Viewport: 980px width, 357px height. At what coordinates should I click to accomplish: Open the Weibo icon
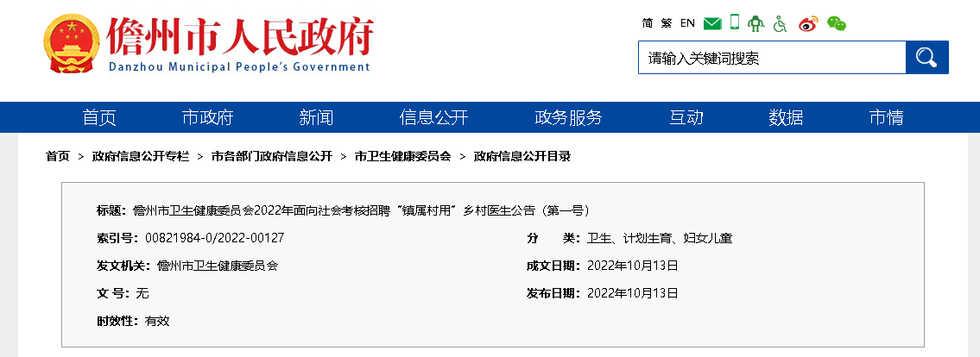(x=808, y=24)
